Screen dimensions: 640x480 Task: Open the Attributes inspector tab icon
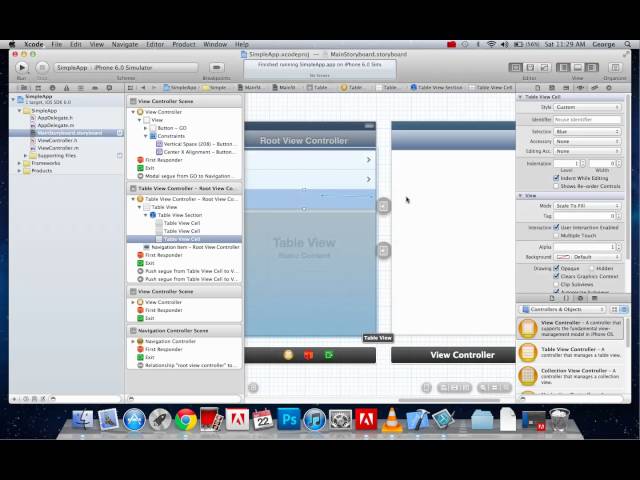(580, 88)
